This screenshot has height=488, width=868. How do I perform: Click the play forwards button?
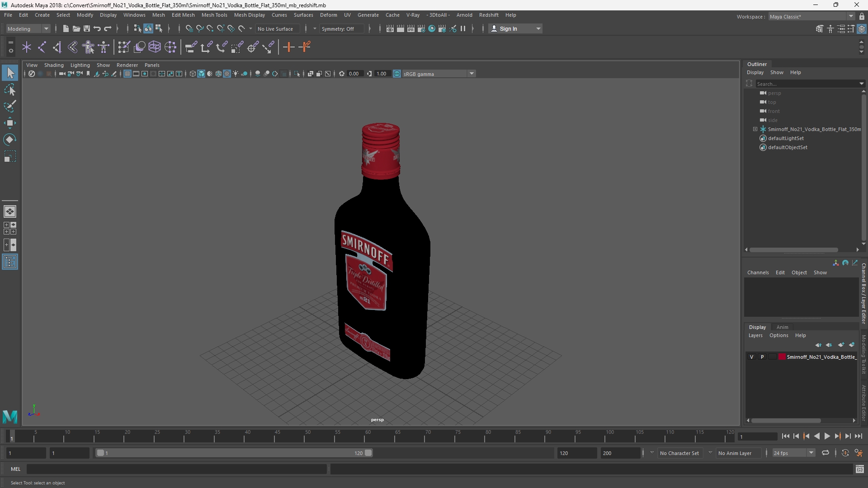(x=827, y=436)
